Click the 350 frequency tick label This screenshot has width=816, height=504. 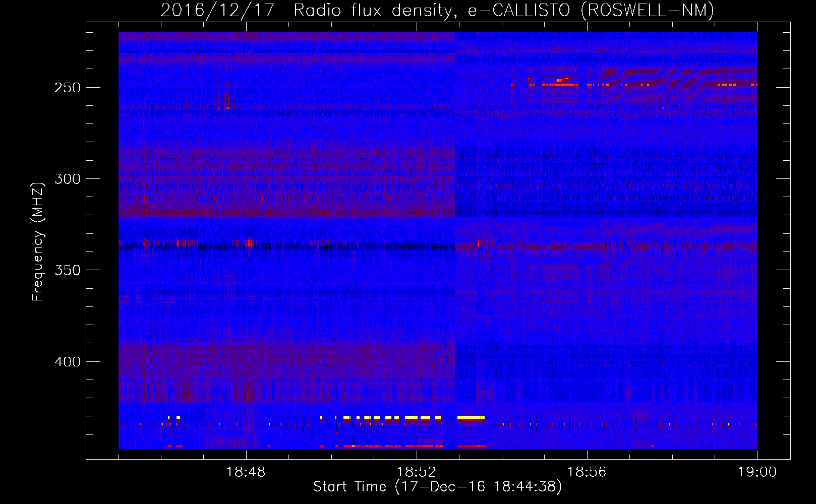click(x=68, y=270)
